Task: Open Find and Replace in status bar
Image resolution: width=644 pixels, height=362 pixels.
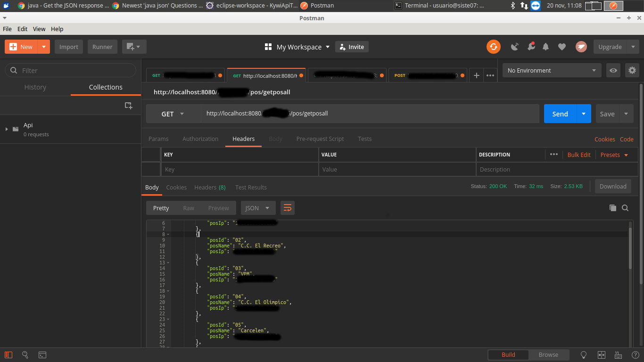Action: point(25,355)
